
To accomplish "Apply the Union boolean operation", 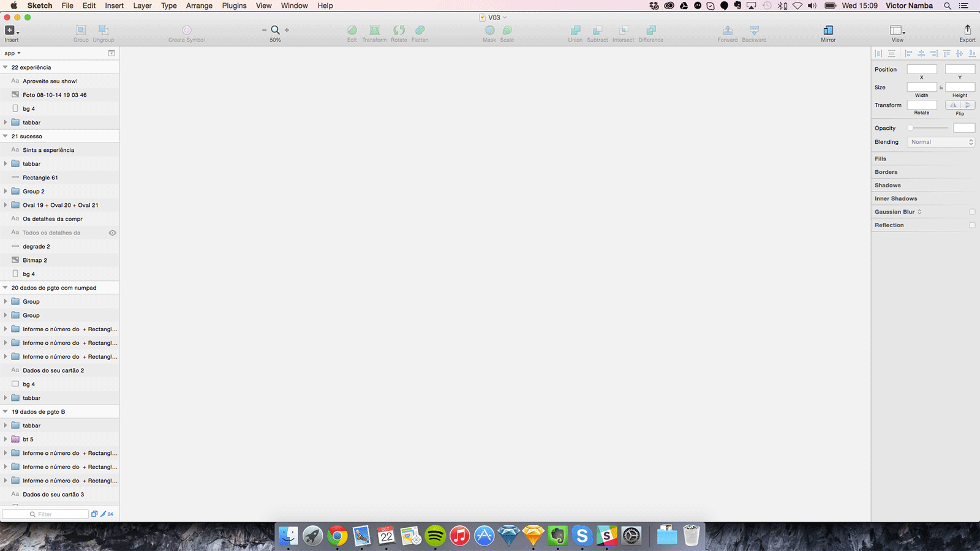I will pyautogui.click(x=575, y=30).
